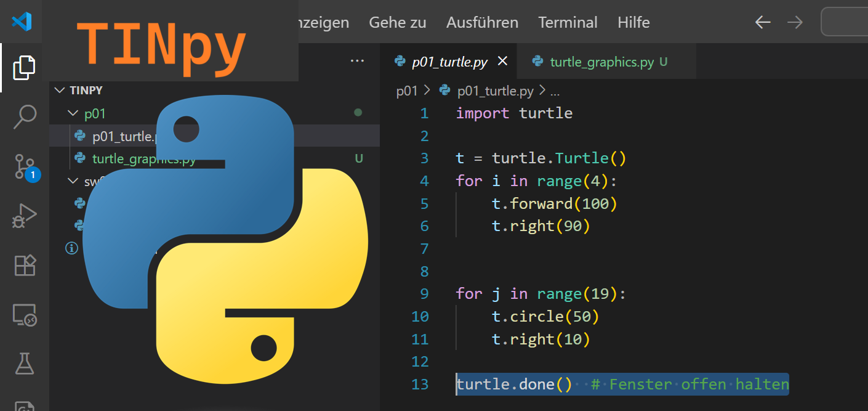Select the p01 breadcrumb segment
Viewport: 868px width, 411px height.
[x=407, y=92]
